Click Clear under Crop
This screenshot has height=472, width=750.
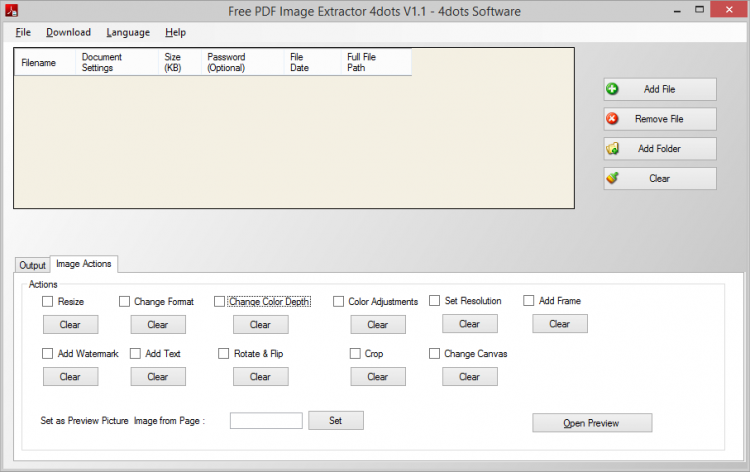pos(378,377)
